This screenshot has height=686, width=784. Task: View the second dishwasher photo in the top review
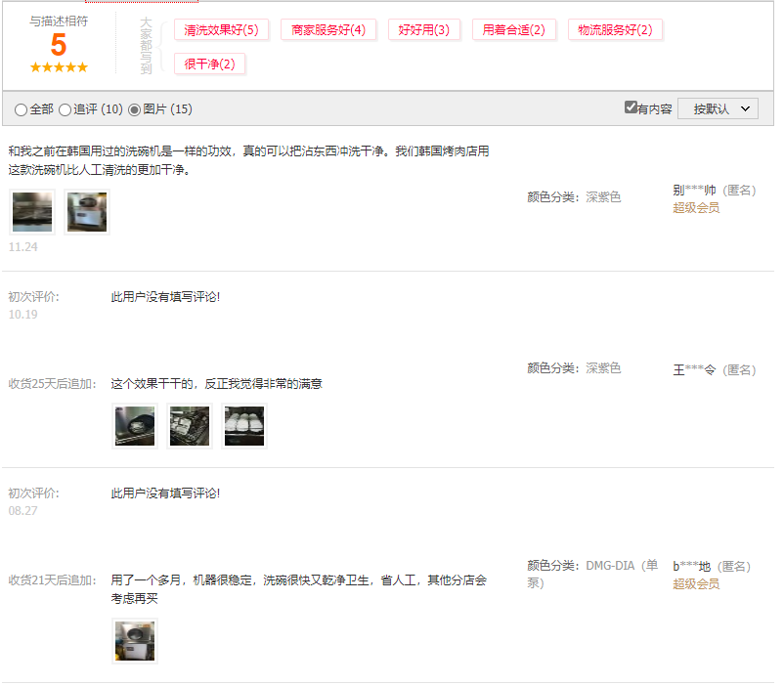86,211
